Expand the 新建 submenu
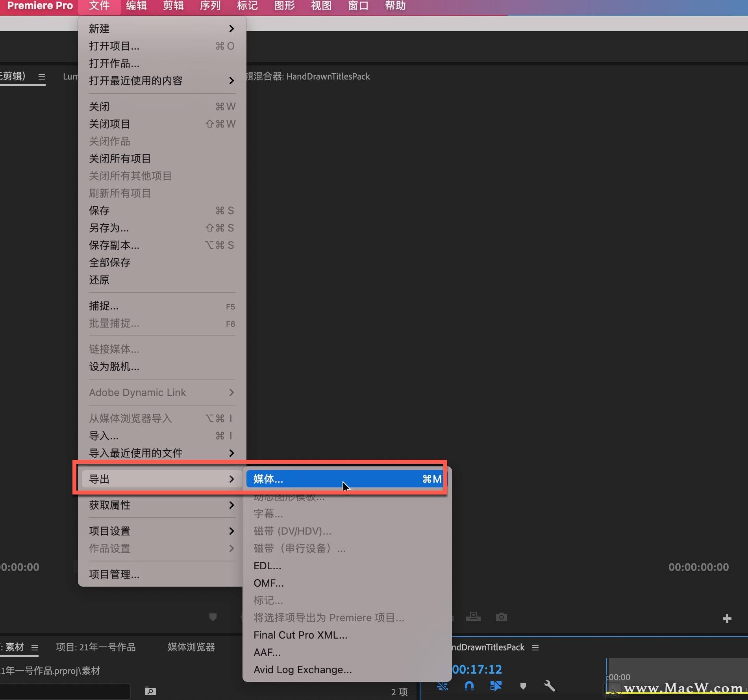This screenshot has width=748, height=700. pyautogui.click(x=161, y=29)
